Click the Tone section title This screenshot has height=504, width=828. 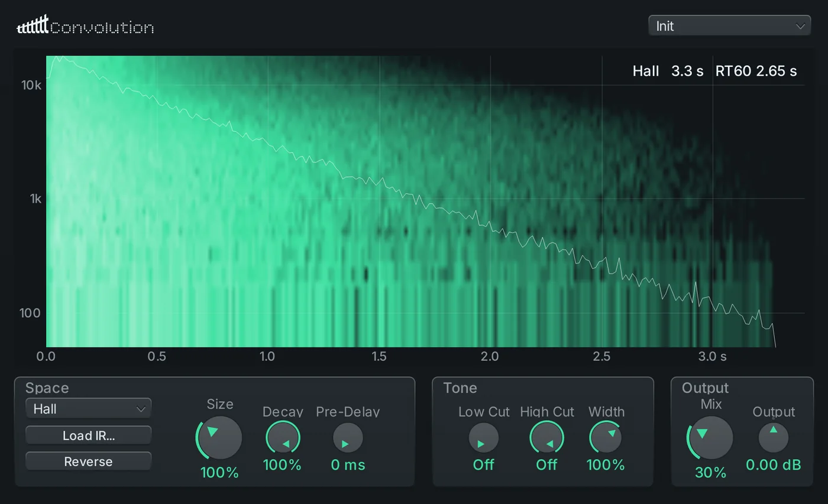point(460,388)
